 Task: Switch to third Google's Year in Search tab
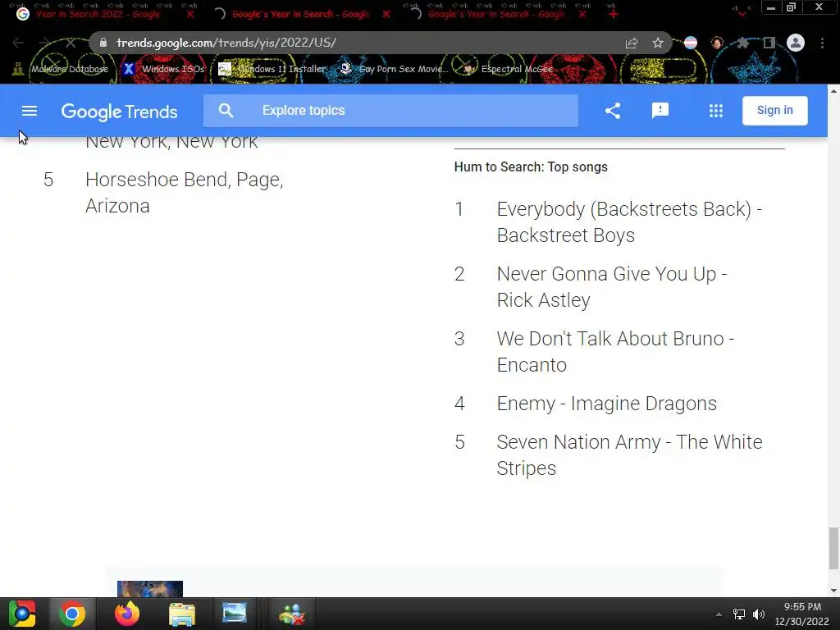(x=495, y=14)
